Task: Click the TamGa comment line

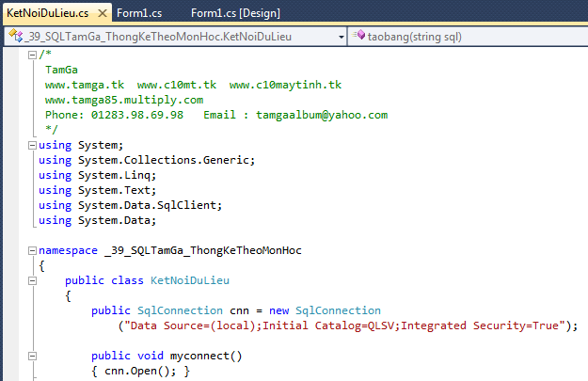Action: 61,71
